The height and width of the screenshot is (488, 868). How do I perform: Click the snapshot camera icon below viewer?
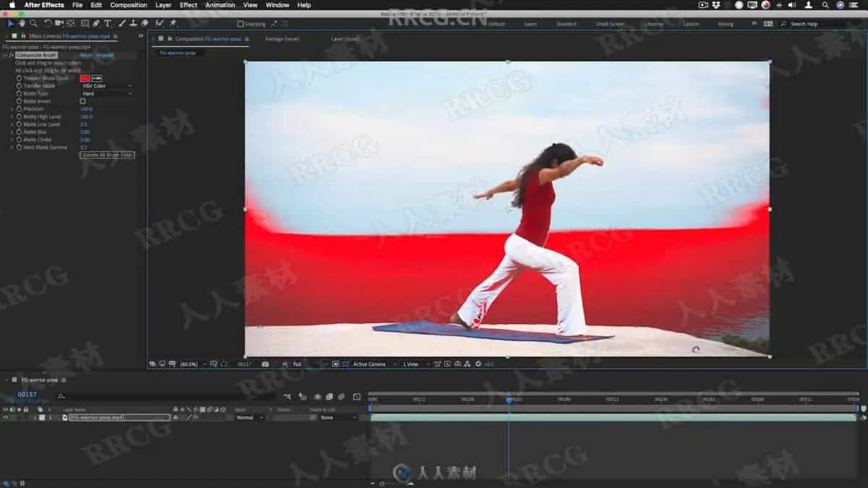(265, 364)
